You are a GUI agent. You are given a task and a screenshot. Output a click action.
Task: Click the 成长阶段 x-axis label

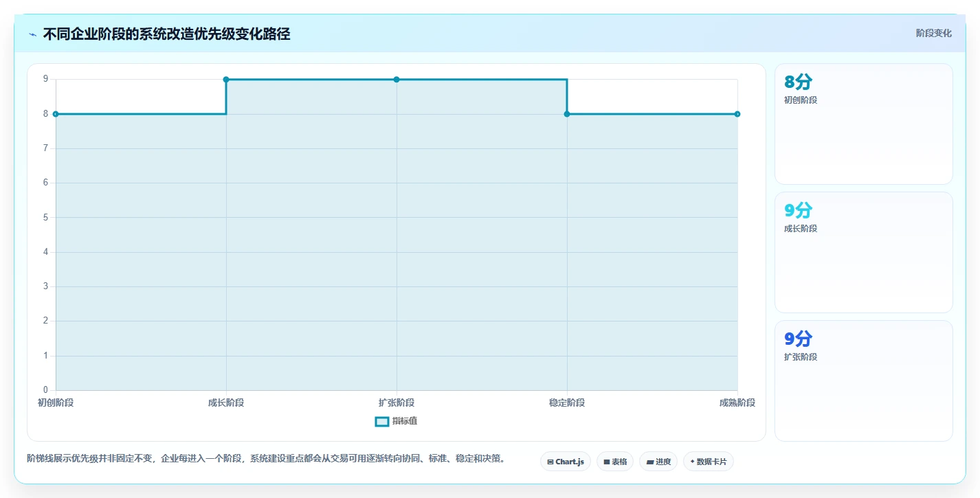[226, 403]
